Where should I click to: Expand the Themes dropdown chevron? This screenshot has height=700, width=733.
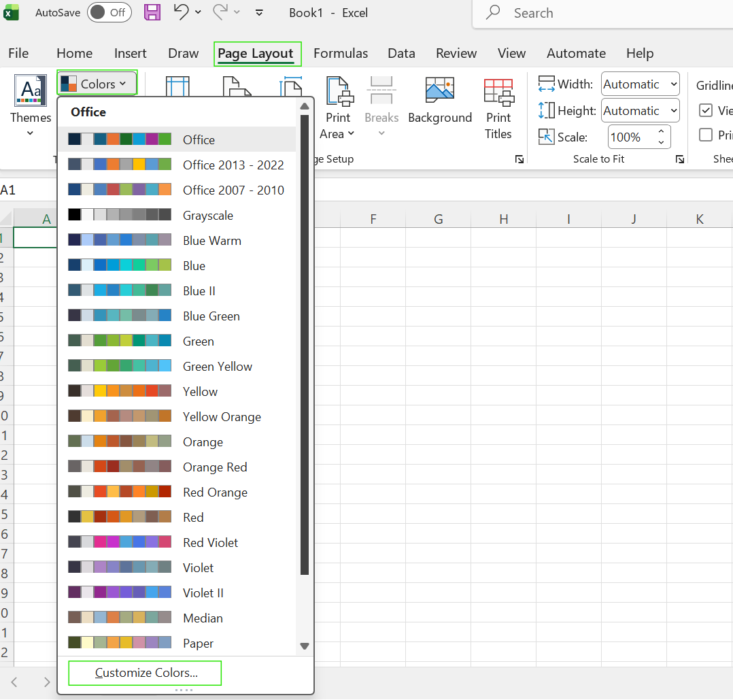30,133
